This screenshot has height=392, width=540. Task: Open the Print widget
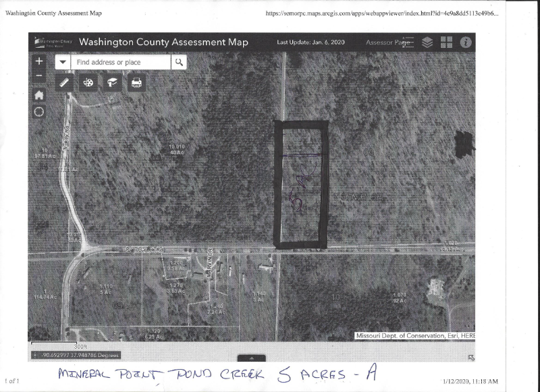click(x=136, y=82)
